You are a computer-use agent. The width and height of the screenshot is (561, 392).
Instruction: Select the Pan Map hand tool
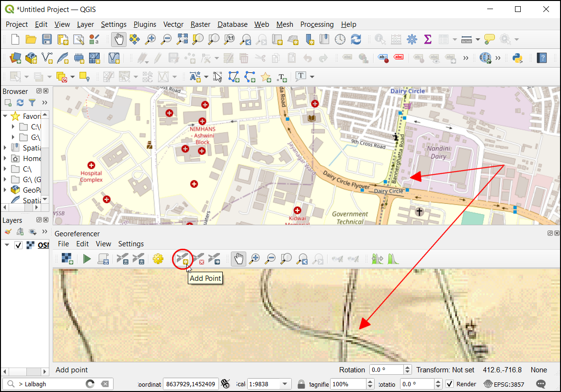(x=119, y=39)
